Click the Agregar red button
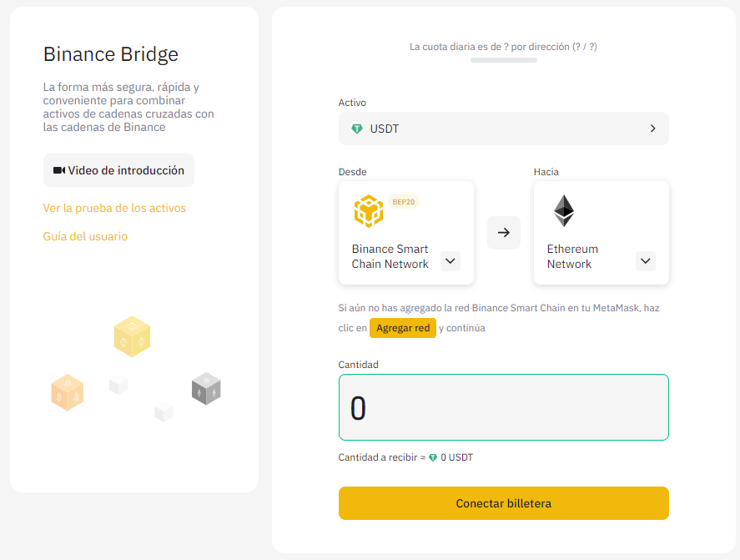This screenshot has width=740, height=560. click(403, 328)
